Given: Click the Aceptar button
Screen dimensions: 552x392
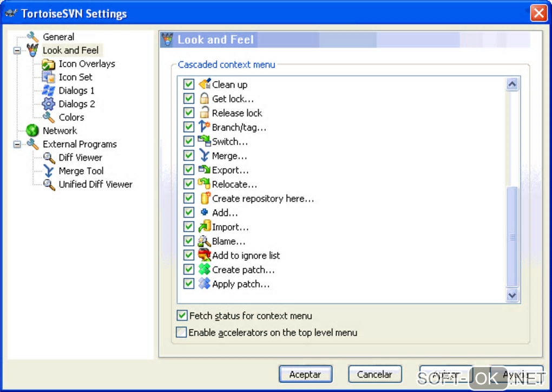Looking at the screenshot, I should (x=305, y=374).
